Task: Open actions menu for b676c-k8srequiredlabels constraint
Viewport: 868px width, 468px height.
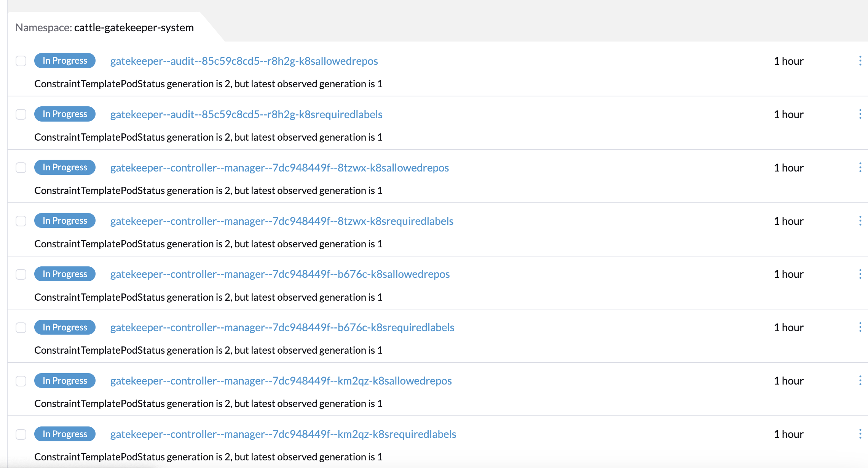Action: (860, 327)
